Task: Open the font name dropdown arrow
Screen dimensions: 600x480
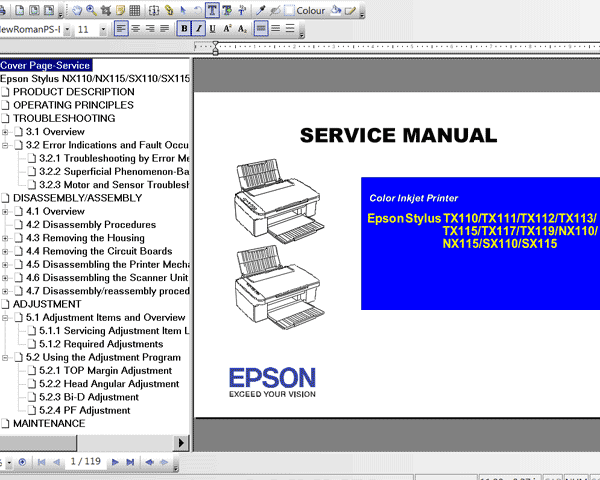Action: (x=67, y=29)
